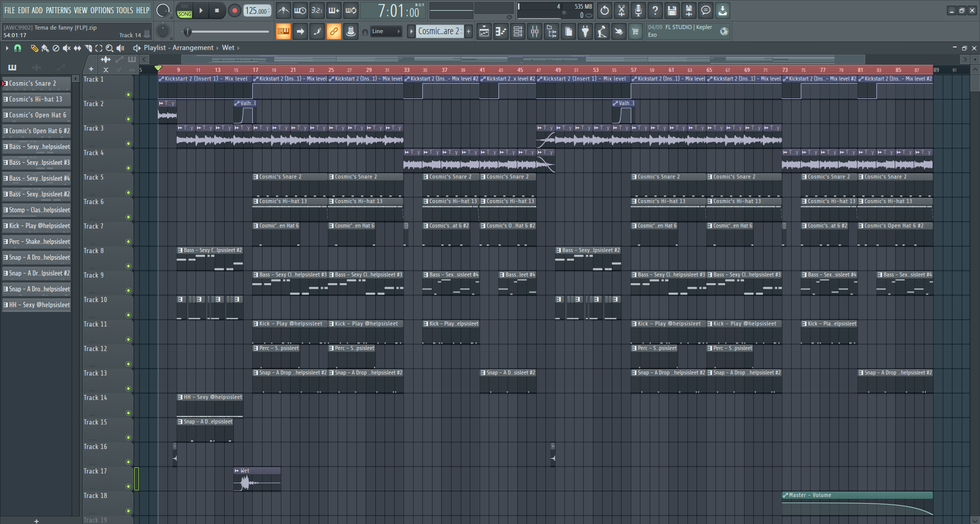Toggle loop recording icon
This screenshot has height=524, width=980.
[x=351, y=10]
